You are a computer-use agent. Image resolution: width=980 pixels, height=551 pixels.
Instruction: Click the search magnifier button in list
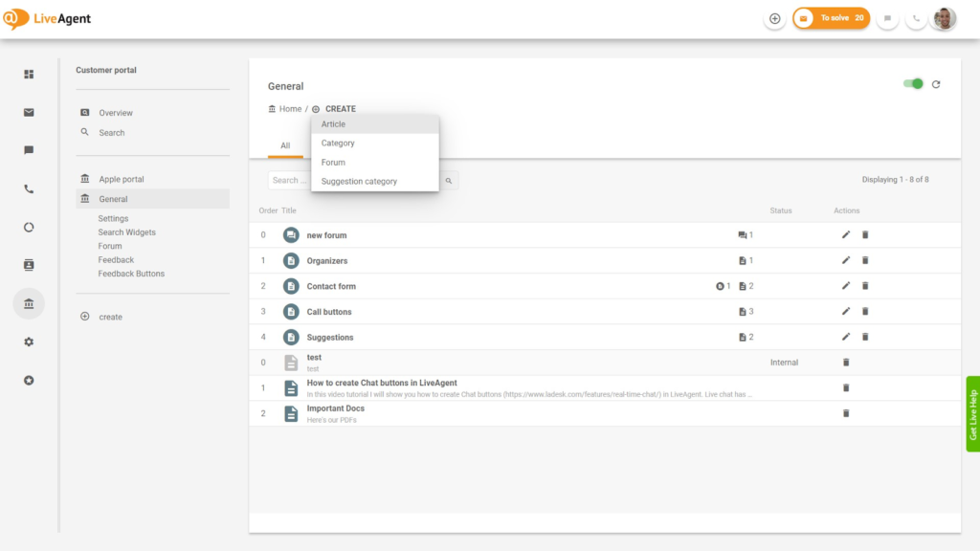pos(449,181)
